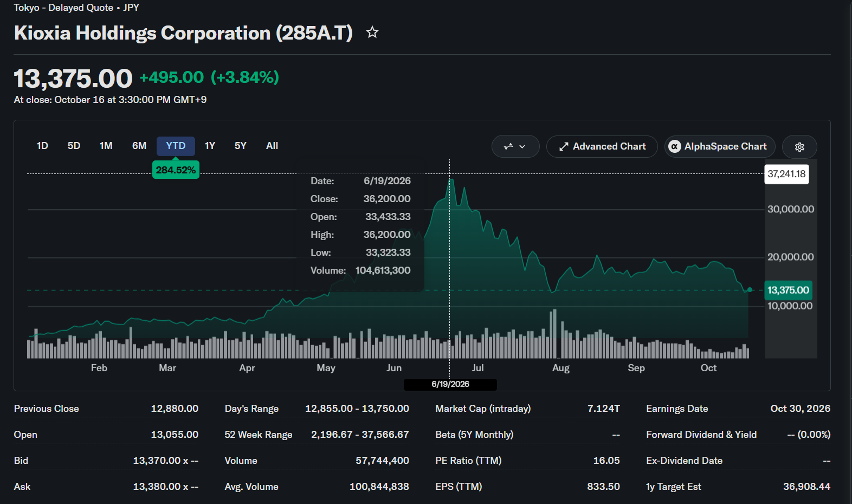Click the +495.00 price change value

pyautogui.click(x=172, y=77)
